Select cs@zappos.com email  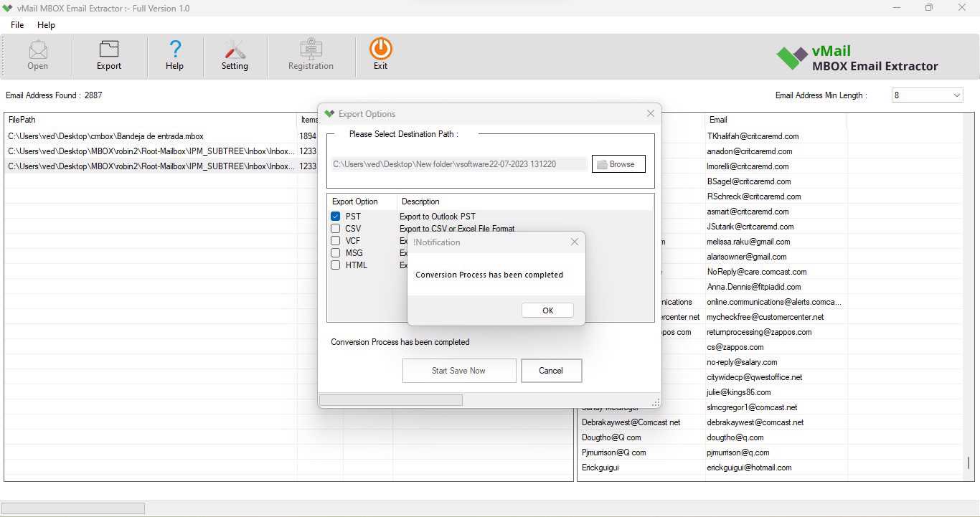(x=735, y=347)
